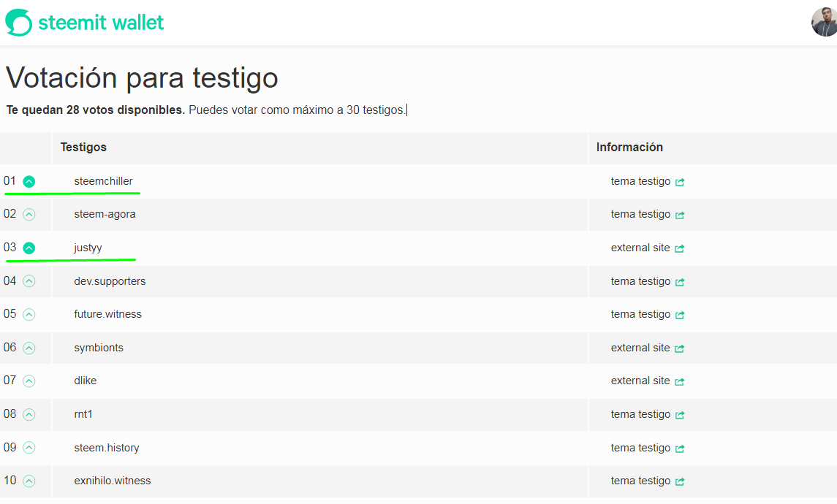This screenshot has width=837, height=504.
Task: Open the tema testigo link for dev.supporters
Action: point(640,281)
